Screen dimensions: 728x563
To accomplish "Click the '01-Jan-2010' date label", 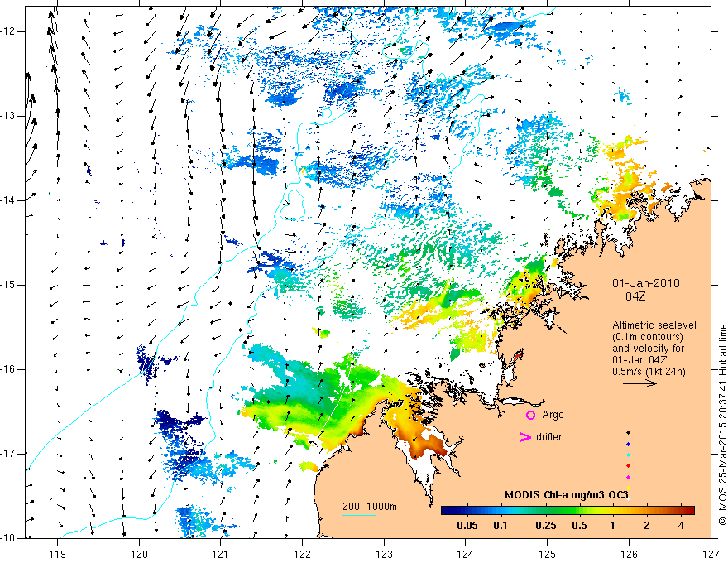I will coord(646,283).
